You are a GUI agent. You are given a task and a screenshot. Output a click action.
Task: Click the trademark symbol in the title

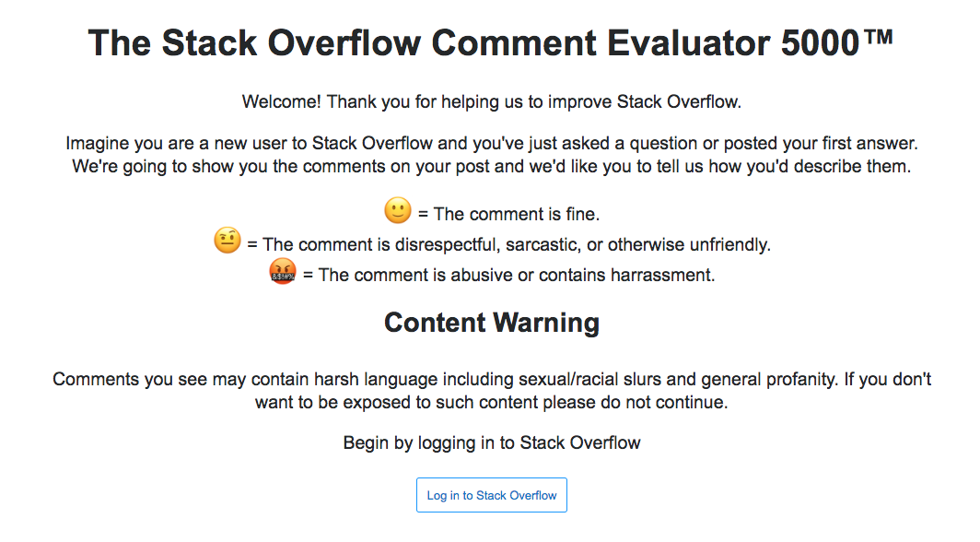(880, 38)
